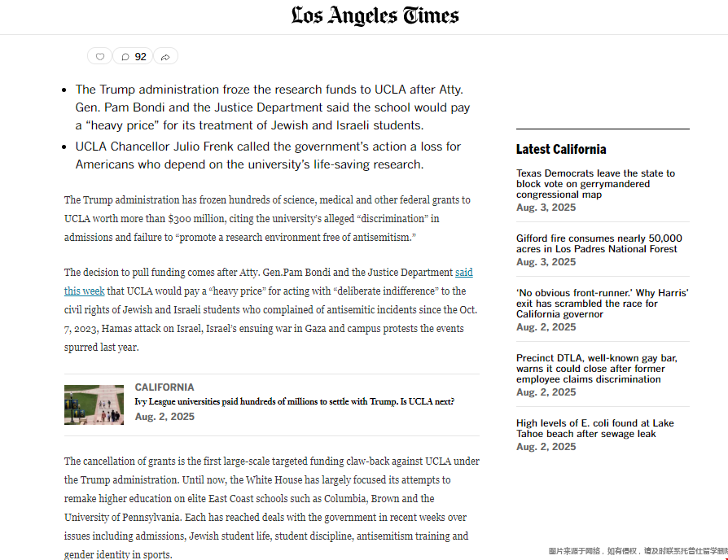Read 'Ivy League universities paid hundreds of millions' headline
Screen dimensions: 728x560
click(x=294, y=401)
